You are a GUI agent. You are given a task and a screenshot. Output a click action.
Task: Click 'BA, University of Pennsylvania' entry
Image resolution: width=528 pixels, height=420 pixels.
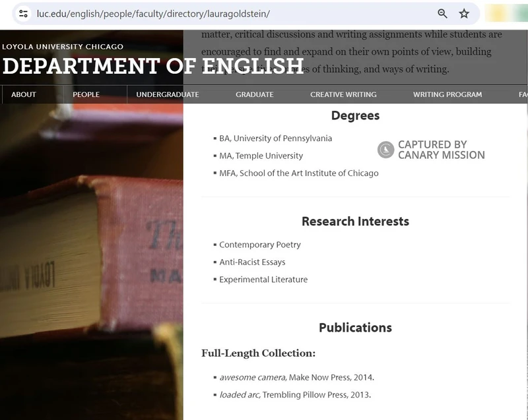(x=275, y=138)
